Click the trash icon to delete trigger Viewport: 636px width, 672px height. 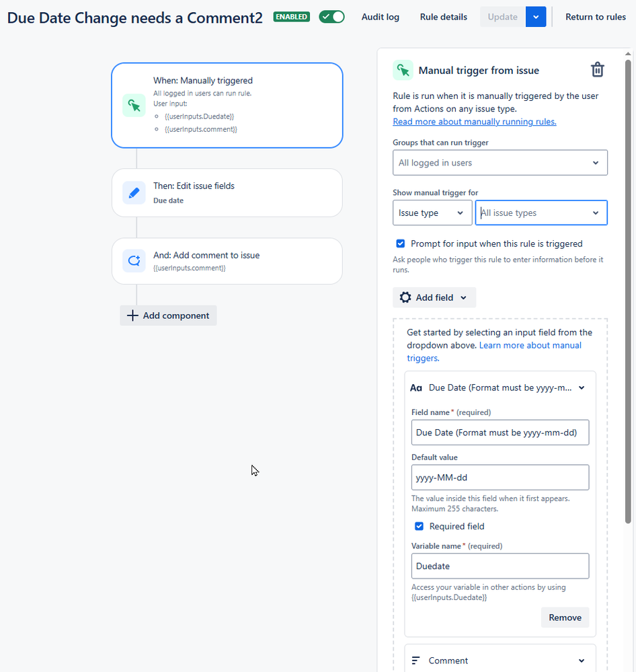point(598,70)
